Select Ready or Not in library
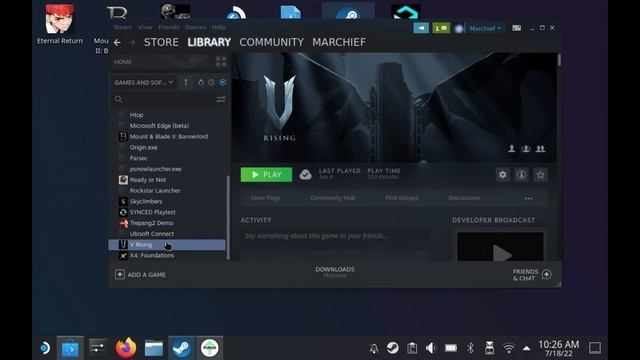This screenshot has width=640, height=360. click(147, 180)
